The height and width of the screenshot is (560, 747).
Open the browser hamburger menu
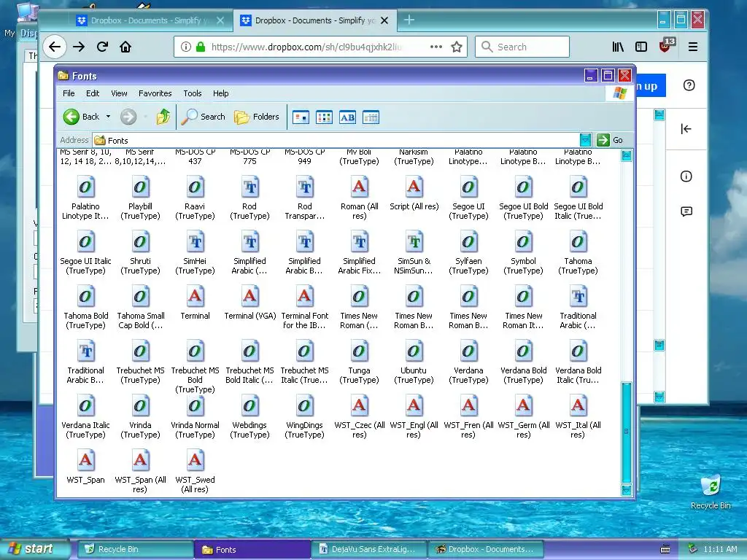[693, 47]
